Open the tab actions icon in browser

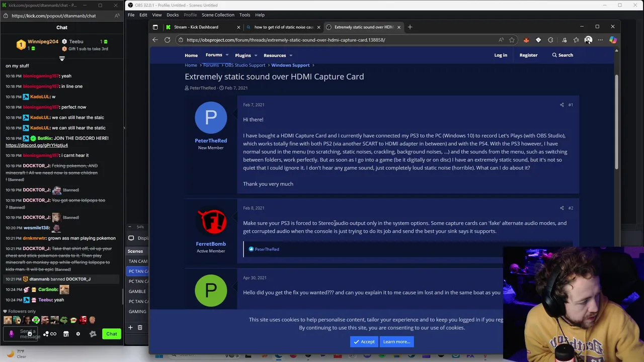pos(155,27)
